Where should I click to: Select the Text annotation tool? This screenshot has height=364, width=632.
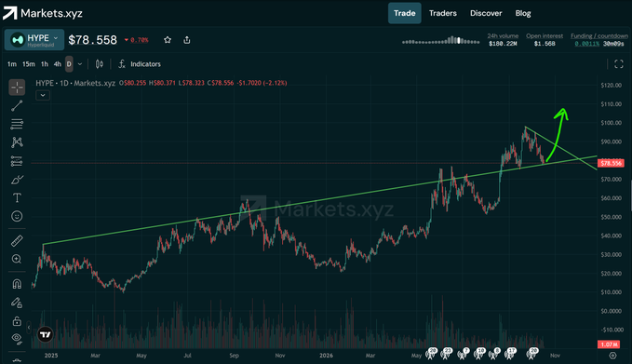[17, 197]
